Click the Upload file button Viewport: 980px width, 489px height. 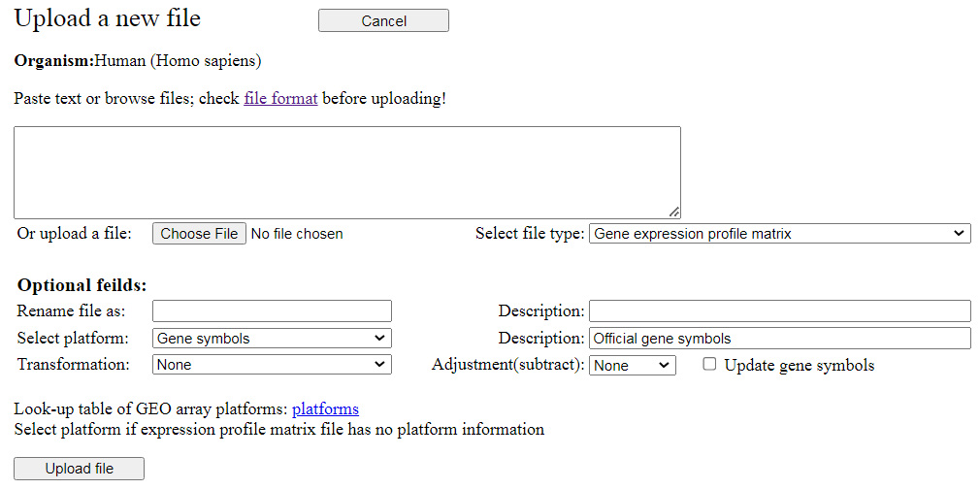coord(79,469)
